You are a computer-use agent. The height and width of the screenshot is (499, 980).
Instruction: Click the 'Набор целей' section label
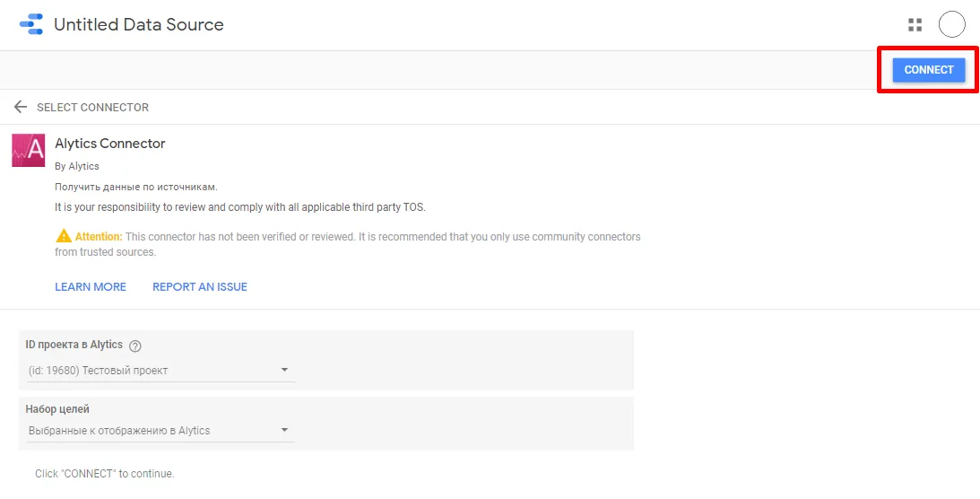[x=56, y=409]
